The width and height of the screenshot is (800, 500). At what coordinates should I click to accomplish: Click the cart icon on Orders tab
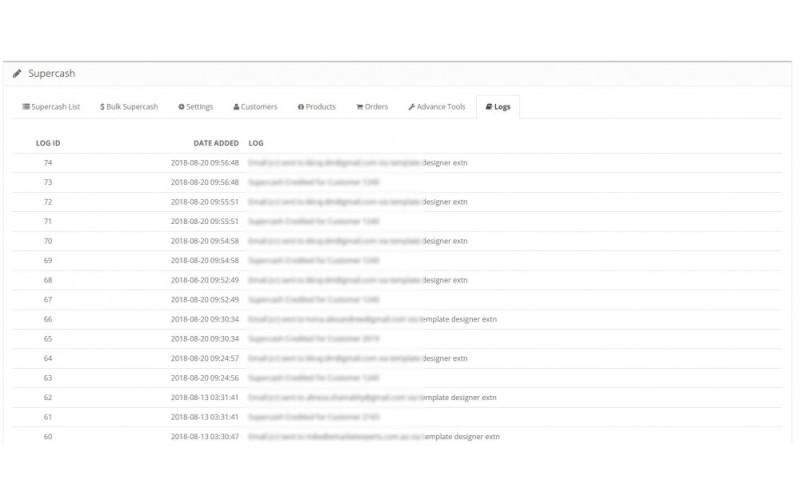(360, 107)
